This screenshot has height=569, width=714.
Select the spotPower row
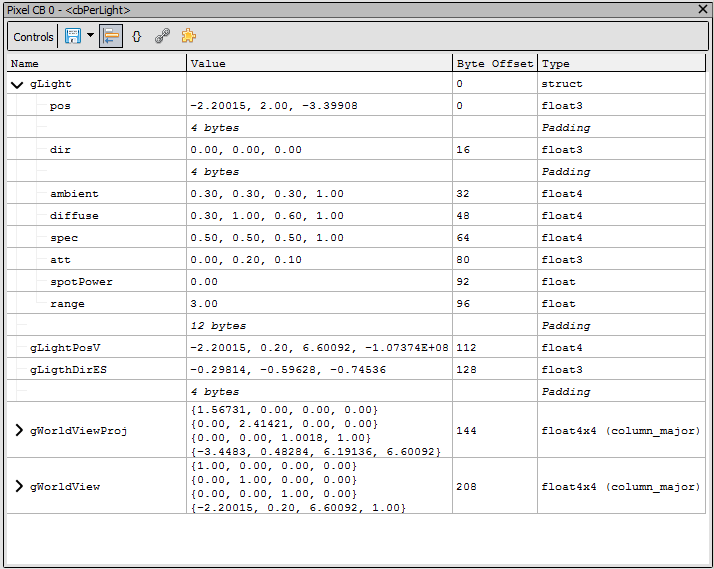356,282
